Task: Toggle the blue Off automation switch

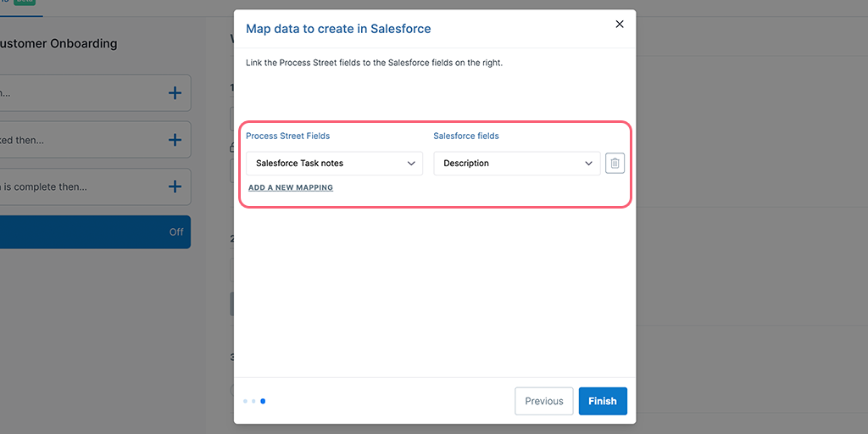Action: click(94, 232)
